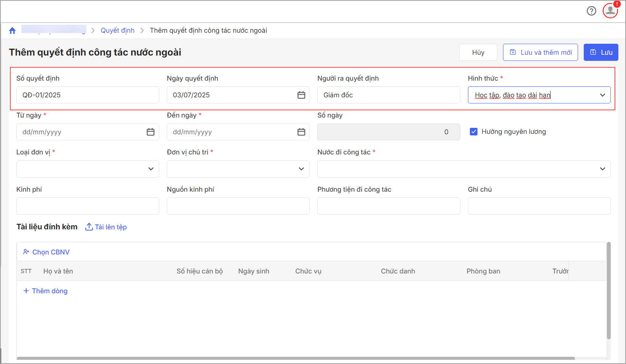Go to Quyết định breadcrumb link
The width and height of the screenshot is (626, 364).
coord(117,30)
